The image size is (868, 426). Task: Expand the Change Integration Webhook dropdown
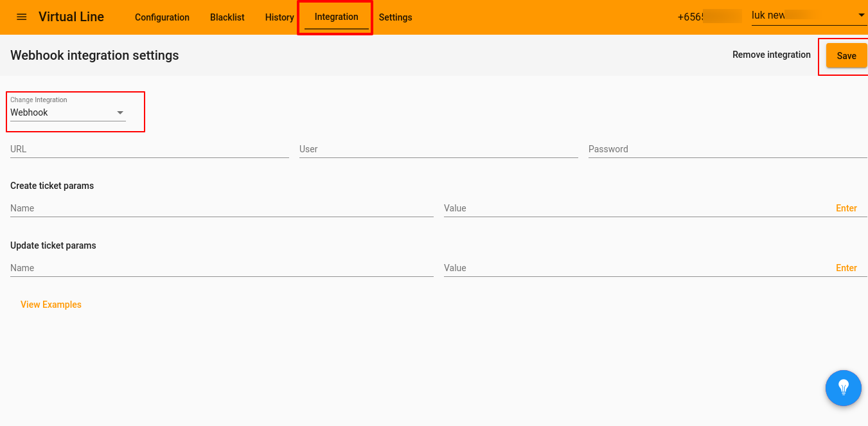click(x=68, y=112)
